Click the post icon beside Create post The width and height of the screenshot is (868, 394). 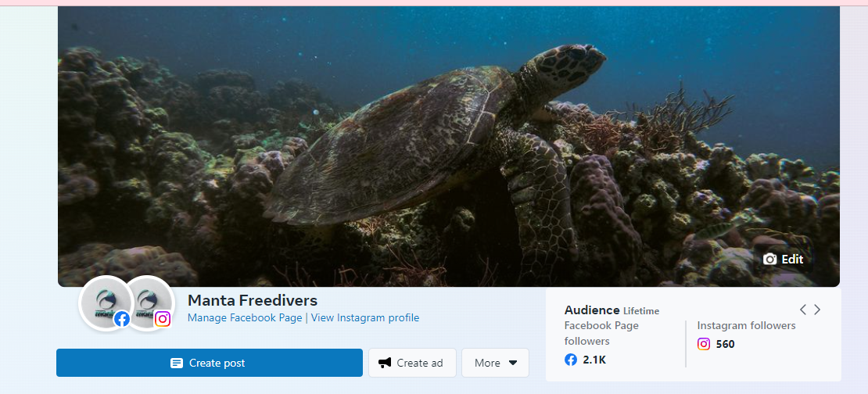coord(177,363)
